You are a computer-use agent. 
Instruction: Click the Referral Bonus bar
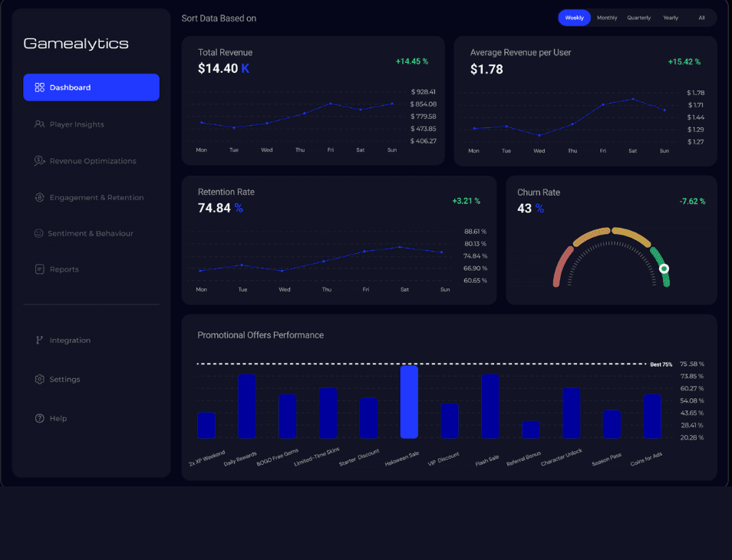click(531, 430)
